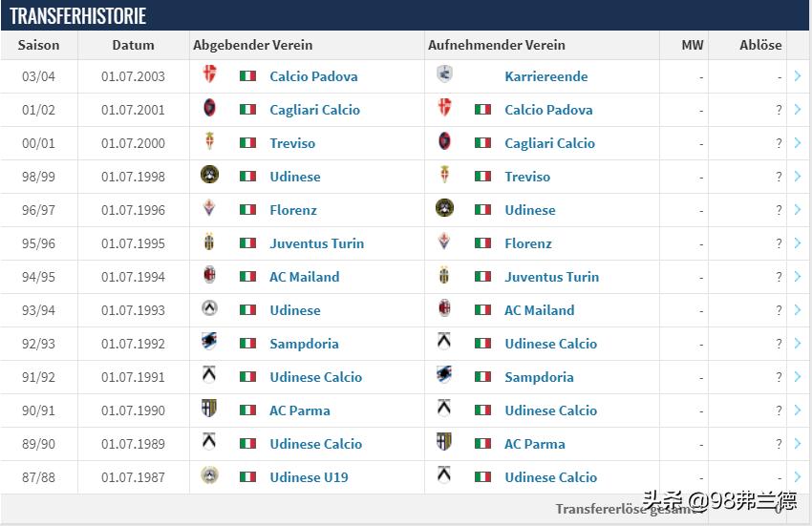Click the Datum column header
This screenshot has width=812, height=526.
click(133, 45)
